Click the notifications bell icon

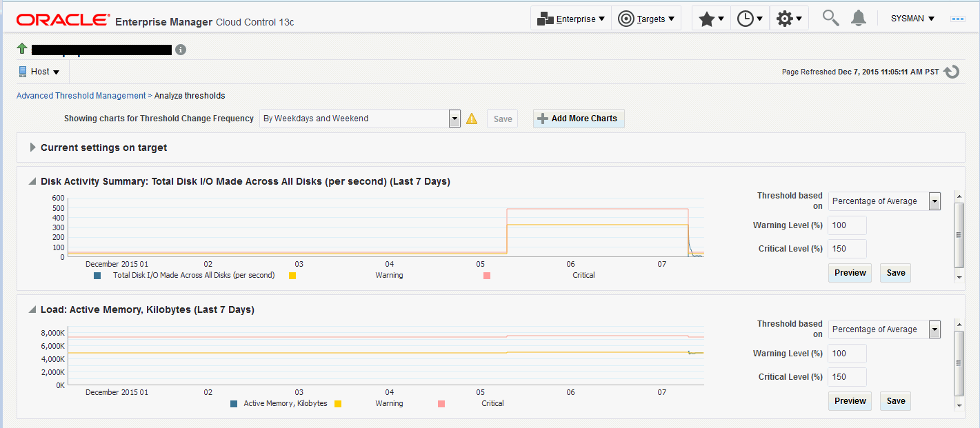click(859, 19)
